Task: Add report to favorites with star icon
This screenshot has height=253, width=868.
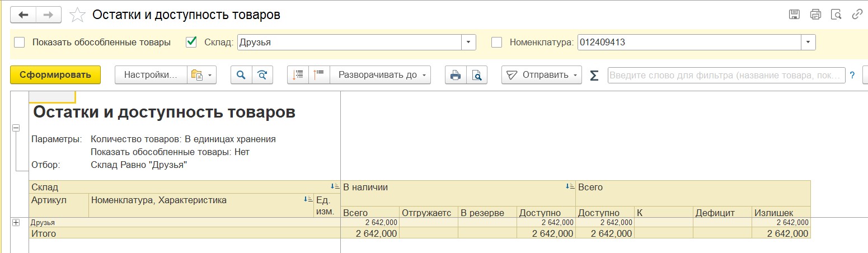Action: tap(77, 15)
